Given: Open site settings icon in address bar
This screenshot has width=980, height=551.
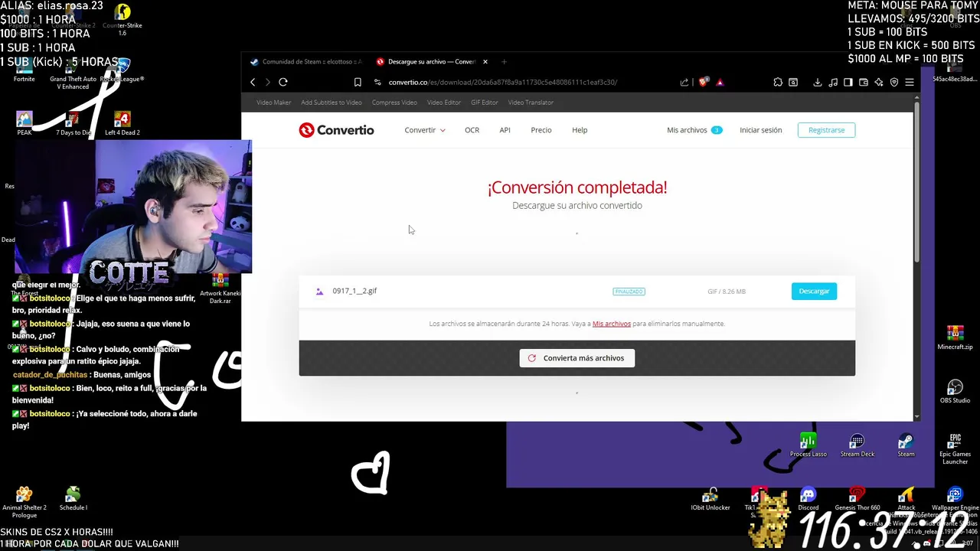Looking at the screenshot, I should [377, 82].
